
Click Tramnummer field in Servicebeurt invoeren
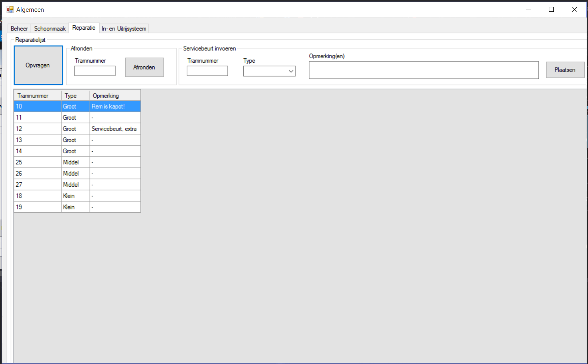tap(207, 71)
